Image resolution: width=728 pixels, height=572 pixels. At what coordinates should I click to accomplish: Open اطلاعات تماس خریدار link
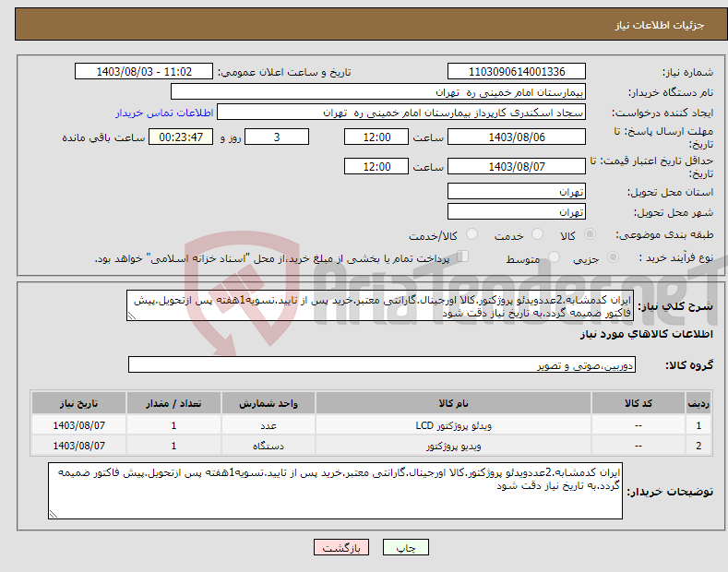click(x=164, y=113)
